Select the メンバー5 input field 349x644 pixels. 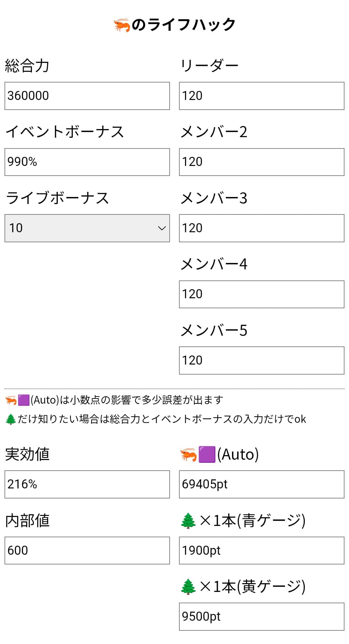pos(262,360)
